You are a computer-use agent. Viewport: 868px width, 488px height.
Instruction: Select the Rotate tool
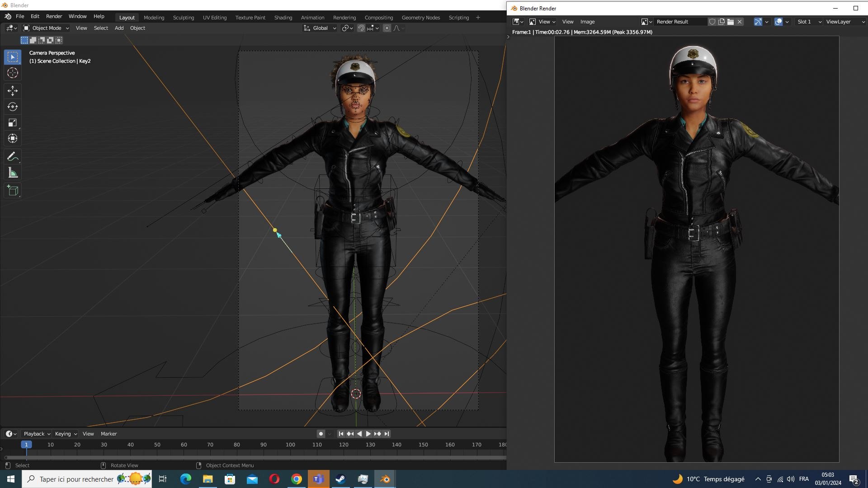(x=13, y=107)
